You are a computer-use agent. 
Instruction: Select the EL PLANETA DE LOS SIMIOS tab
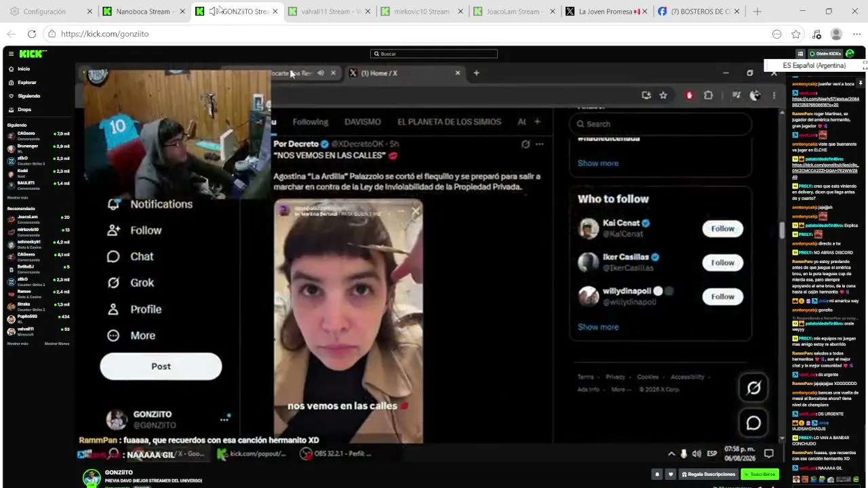(449, 122)
